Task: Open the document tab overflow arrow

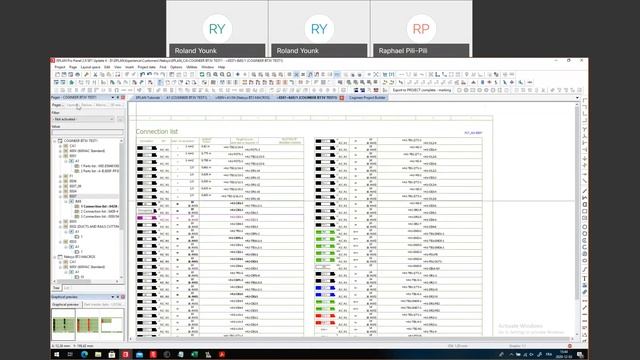Action: [577, 98]
